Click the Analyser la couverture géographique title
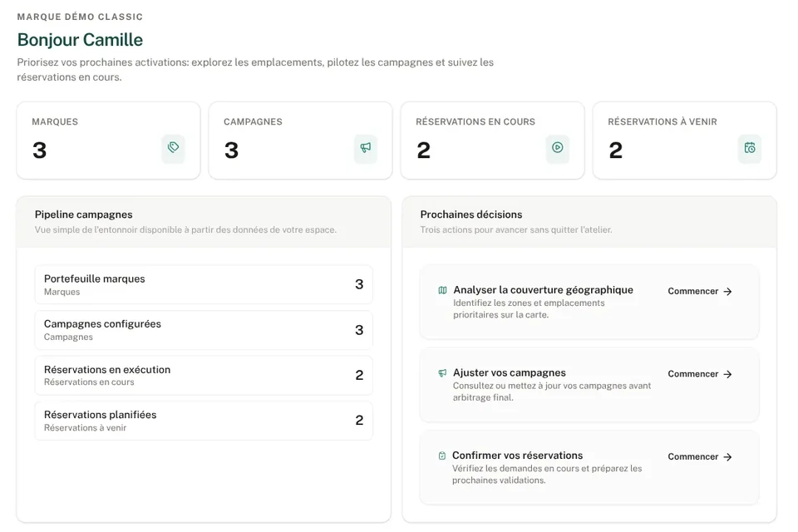This screenshot has height=532, width=798. click(x=543, y=289)
